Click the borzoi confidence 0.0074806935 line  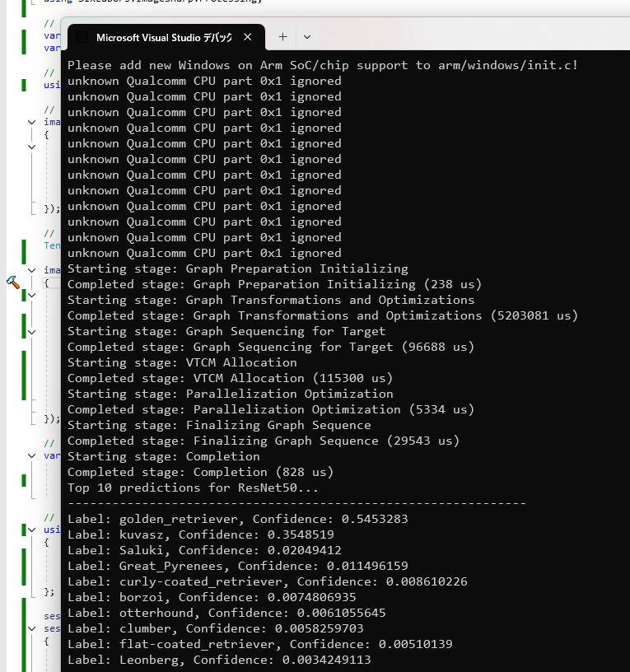tap(212, 597)
